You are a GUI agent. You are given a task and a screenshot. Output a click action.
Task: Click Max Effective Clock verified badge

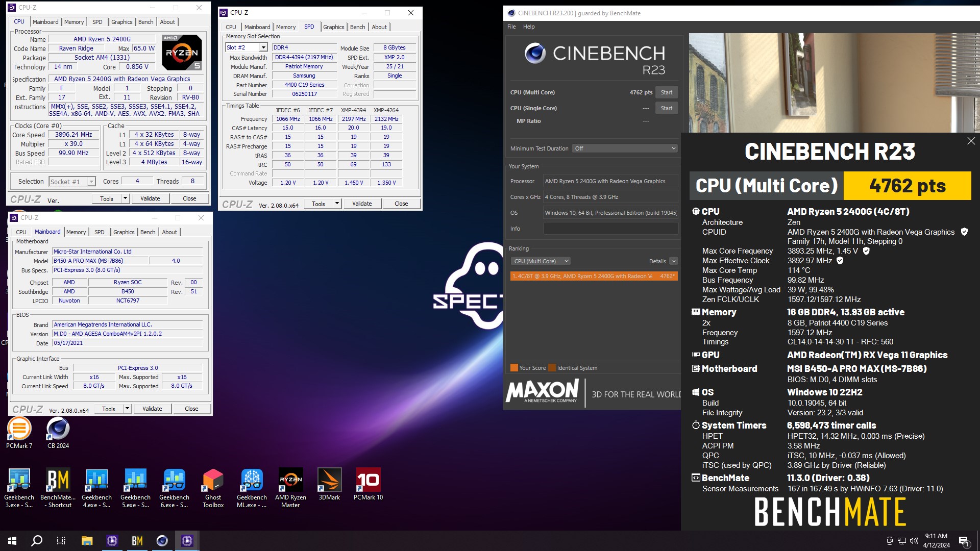pyautogui.click(x=840, y=261)
